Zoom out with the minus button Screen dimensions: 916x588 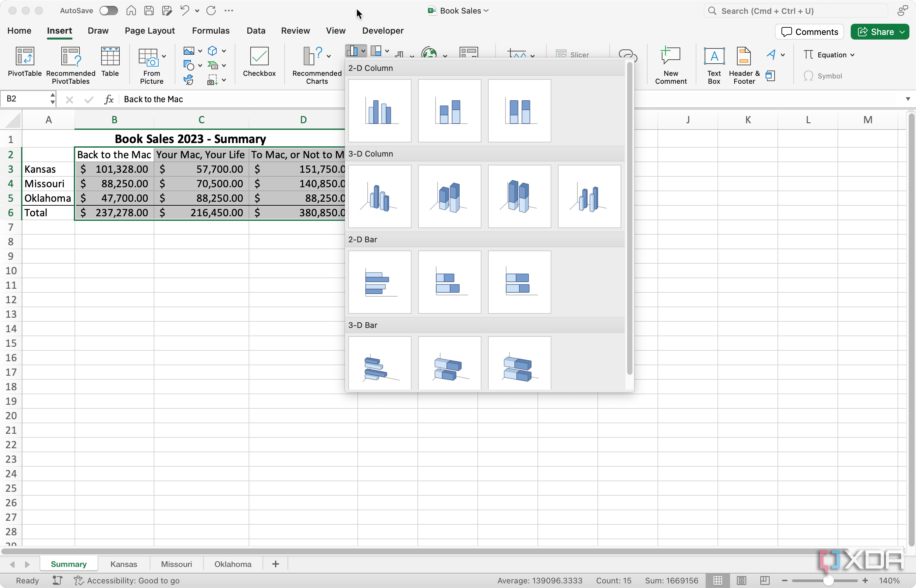point(784,580)
